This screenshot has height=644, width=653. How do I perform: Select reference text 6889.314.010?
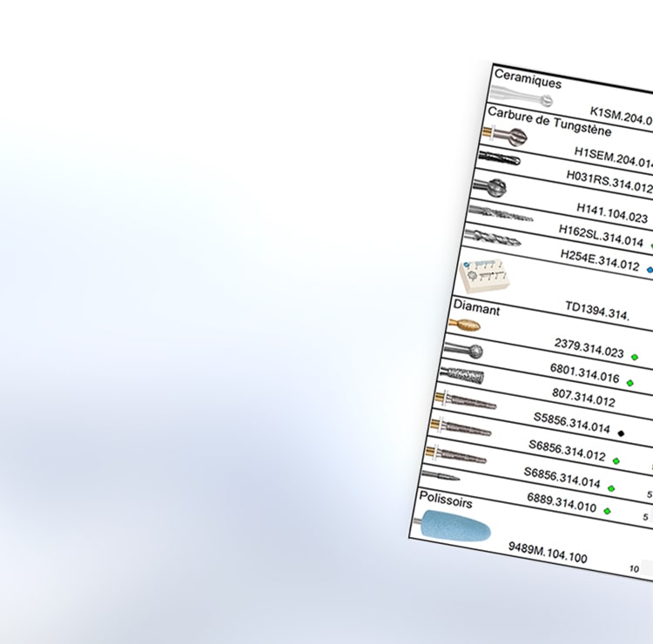coord(562,502)
